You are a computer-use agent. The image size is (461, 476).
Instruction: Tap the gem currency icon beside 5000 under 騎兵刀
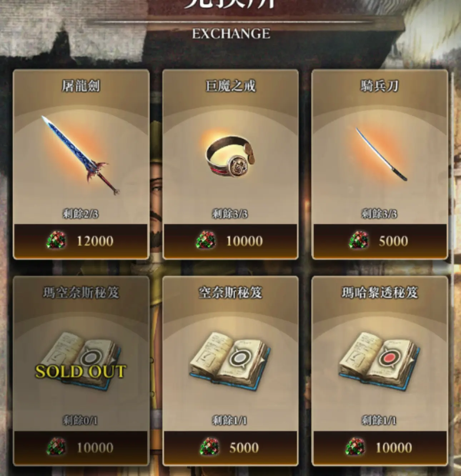pos(358,240)
